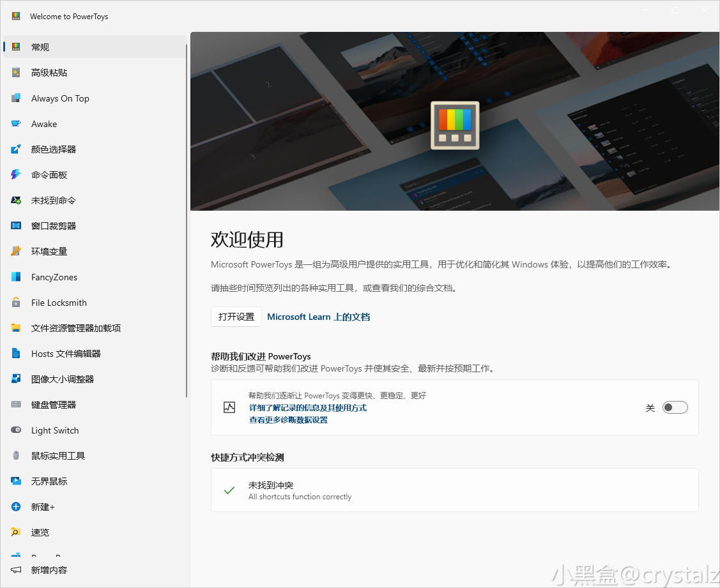This screenshot has width=720, height=588.
Task: Select 鼠标实用工具 entry
Action: point(95,456)
